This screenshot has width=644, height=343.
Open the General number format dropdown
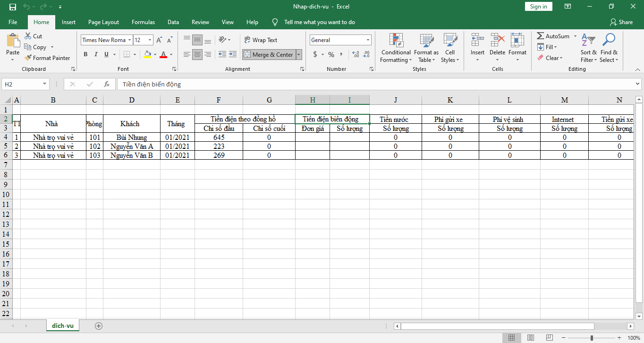point(368,40)
